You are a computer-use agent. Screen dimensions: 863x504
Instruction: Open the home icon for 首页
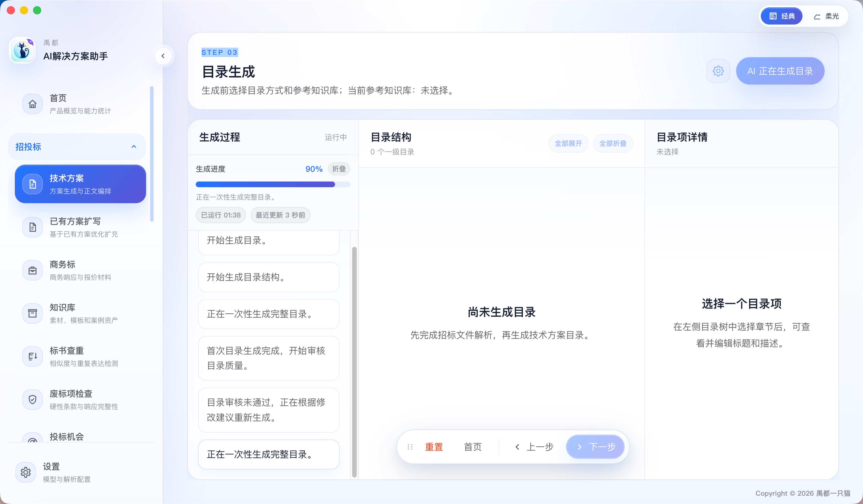tap(33, 104)
